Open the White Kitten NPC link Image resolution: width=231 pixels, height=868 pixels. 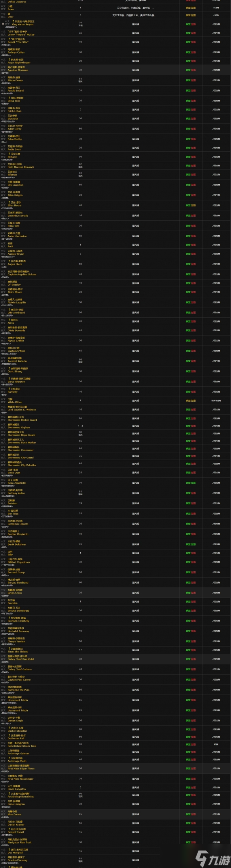click(15, 402)
